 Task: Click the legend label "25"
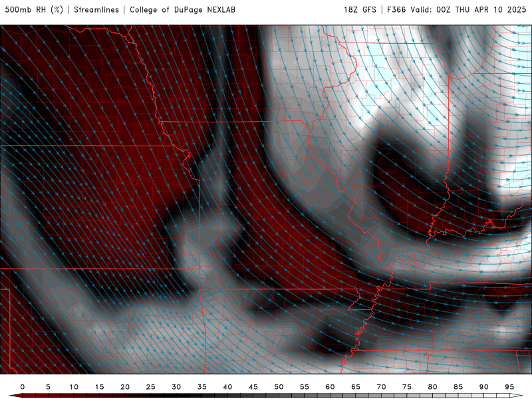151,387
